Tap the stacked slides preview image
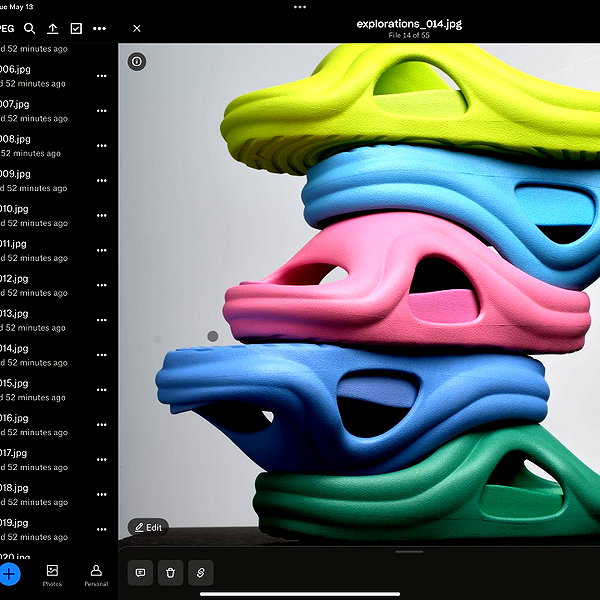The image size is (600, 600). pyautogui.click(x=359, y=293)
